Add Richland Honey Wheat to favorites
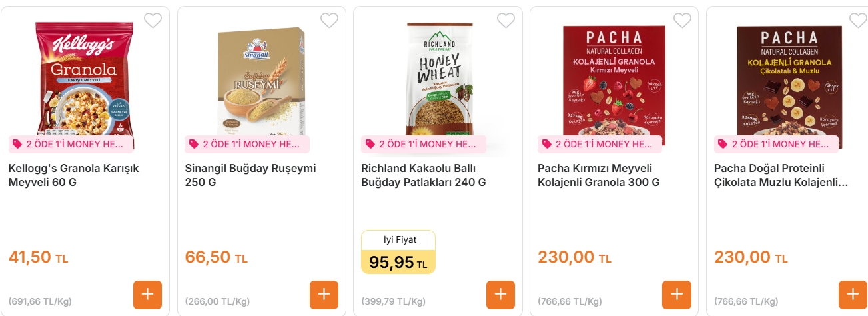Viewport: 868px width, 316px height. click(506, 21)
